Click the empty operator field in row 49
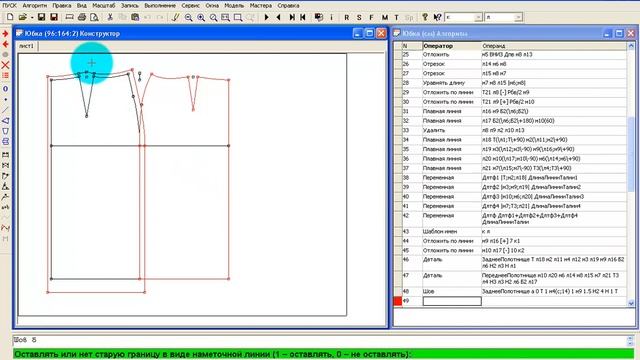 [452, 301]
